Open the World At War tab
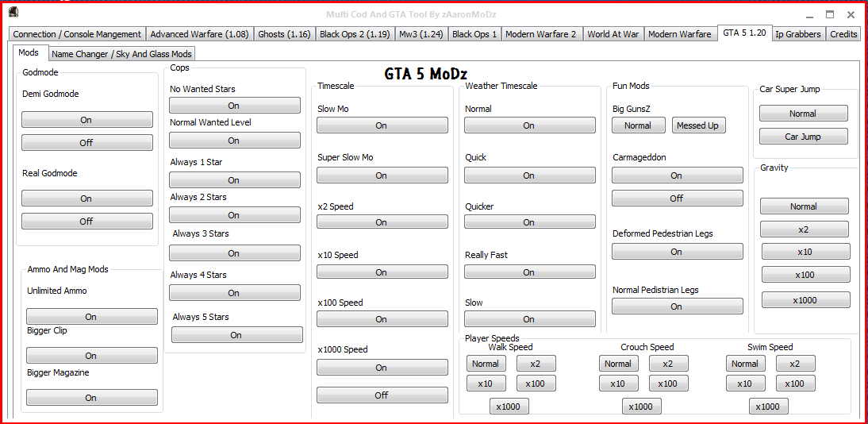The height and width of the screenshot is (424, 868). click(x=613, y=34)
